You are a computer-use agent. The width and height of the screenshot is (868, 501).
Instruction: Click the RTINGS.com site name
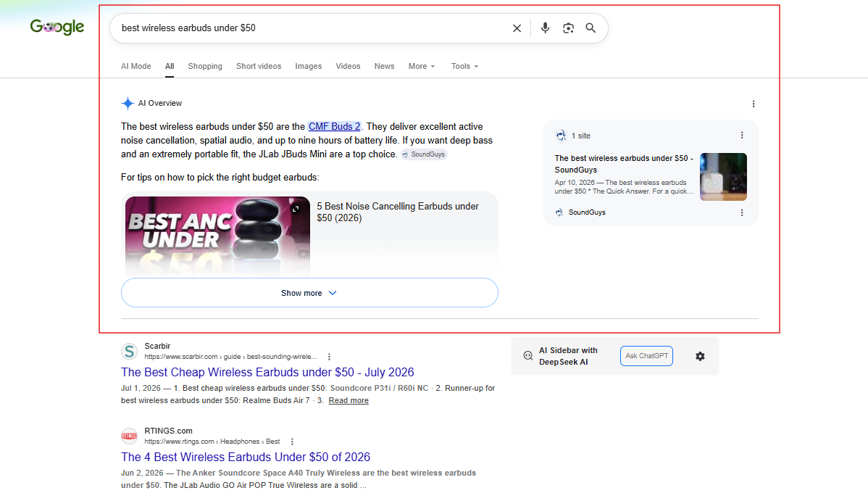click(168, 431)
